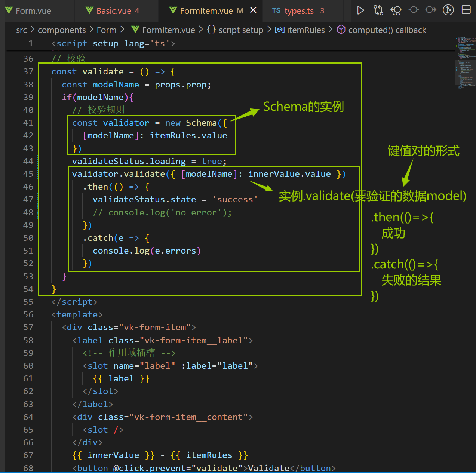The height and width of the screenshot is (473, 476).
Task: Click 'e.errors' on line 51
Action: [x=175, y=251]
